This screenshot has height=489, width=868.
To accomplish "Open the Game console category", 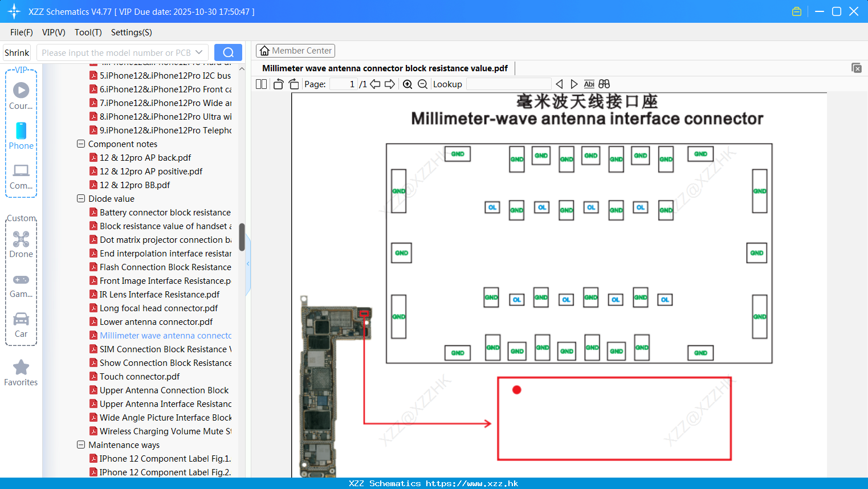I will tap(21, 286).
